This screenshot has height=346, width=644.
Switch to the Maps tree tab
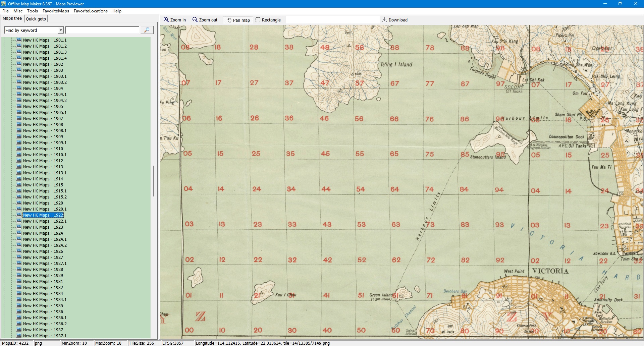(x=12, y=18)
